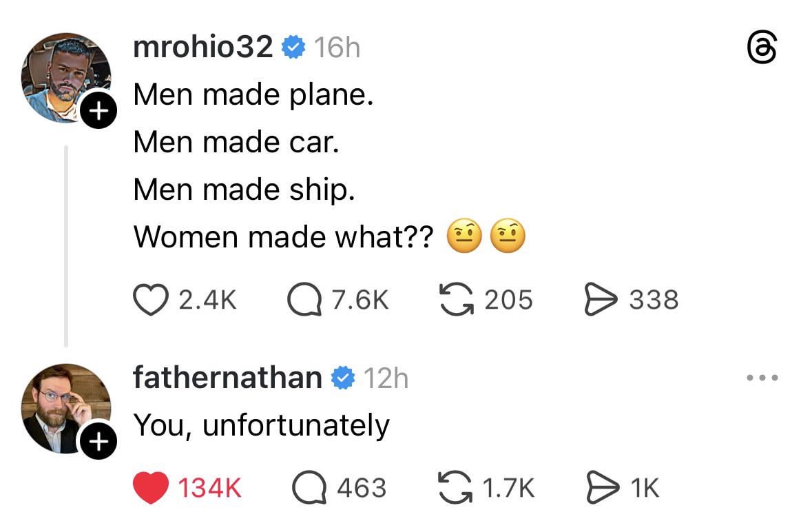Click the Threads logo icon
Viewport: 812px width, 530px height.
click(762, 50)
